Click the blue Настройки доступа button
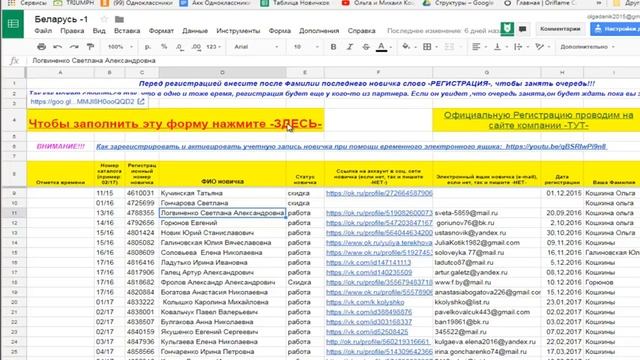640x360 pixels. coord(616,29)
